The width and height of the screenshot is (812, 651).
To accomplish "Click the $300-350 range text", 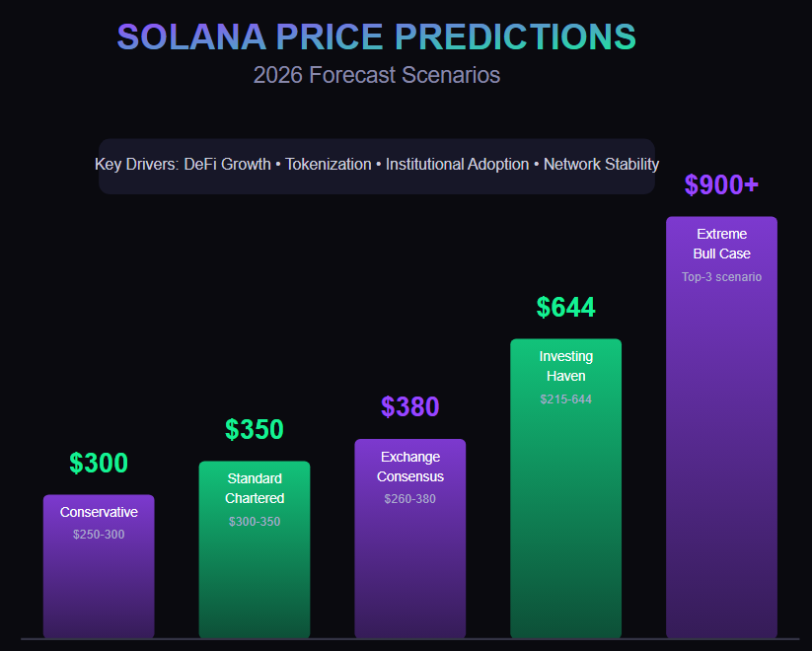I will click(x=255, y=521).
